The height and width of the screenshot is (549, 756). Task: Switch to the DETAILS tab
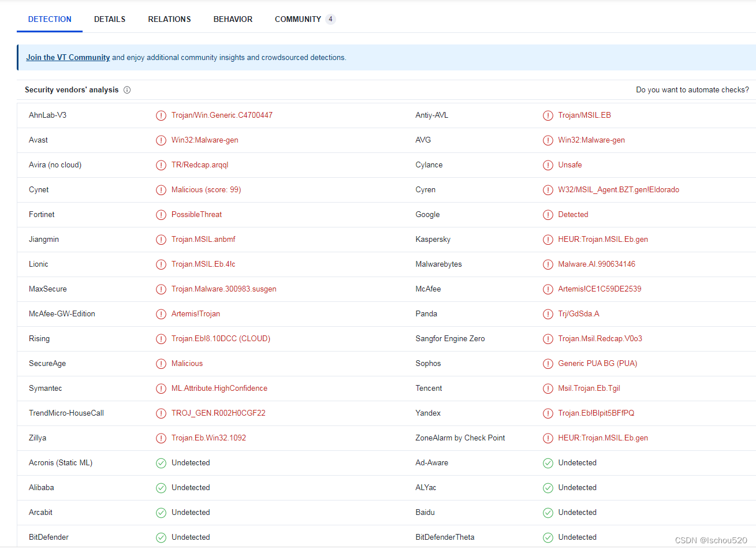point(110,19)
